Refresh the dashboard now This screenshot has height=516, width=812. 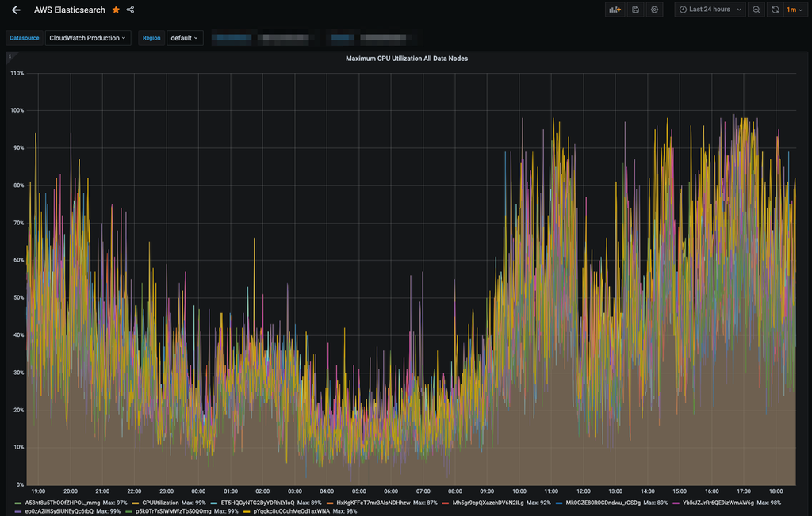coord(775,10)
